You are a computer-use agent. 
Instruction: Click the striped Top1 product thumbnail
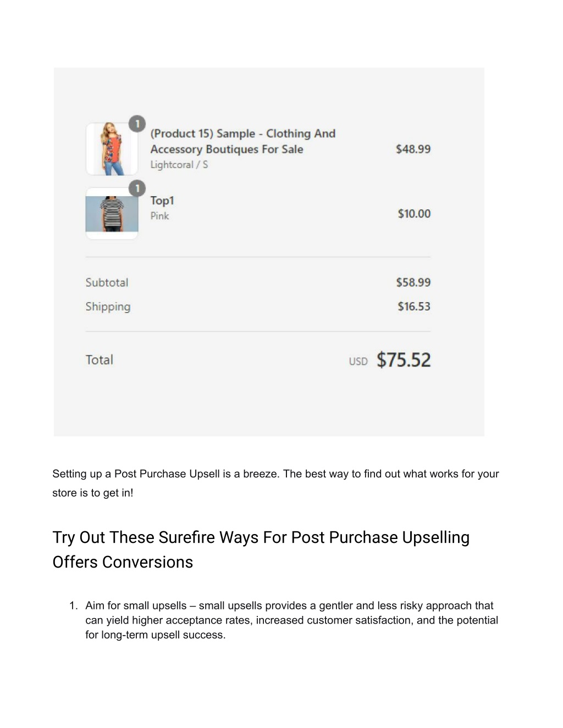pos(112,213)
